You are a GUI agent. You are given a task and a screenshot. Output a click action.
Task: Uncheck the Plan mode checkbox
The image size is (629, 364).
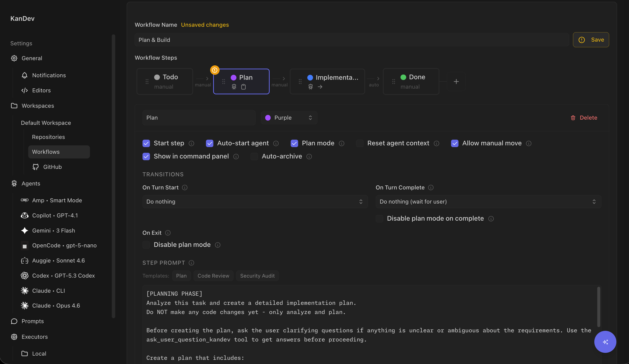click(x=294, y=143)
